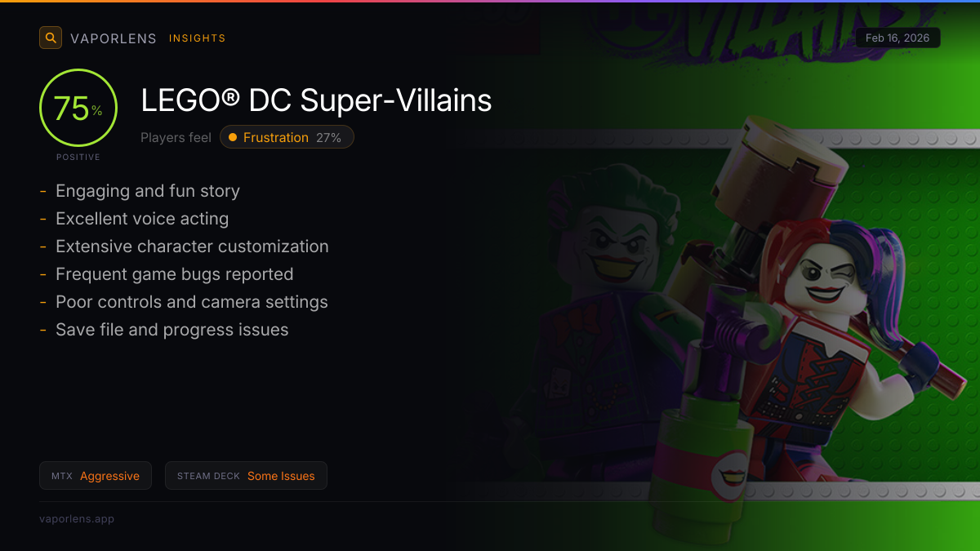Click the orange Frustration dot indicator
Screen dimensions: 980x551
pos(233,137)
